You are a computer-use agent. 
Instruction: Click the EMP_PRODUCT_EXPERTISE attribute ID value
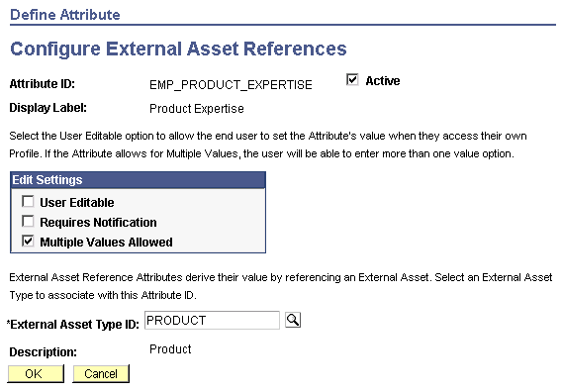click(231, 85)
